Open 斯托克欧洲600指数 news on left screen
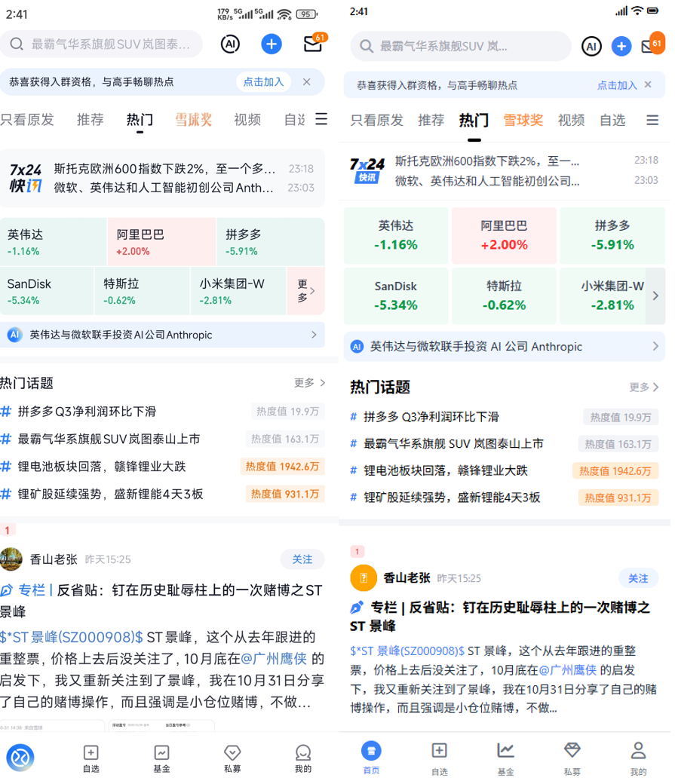The image size is (675, 784). (164, 169)
